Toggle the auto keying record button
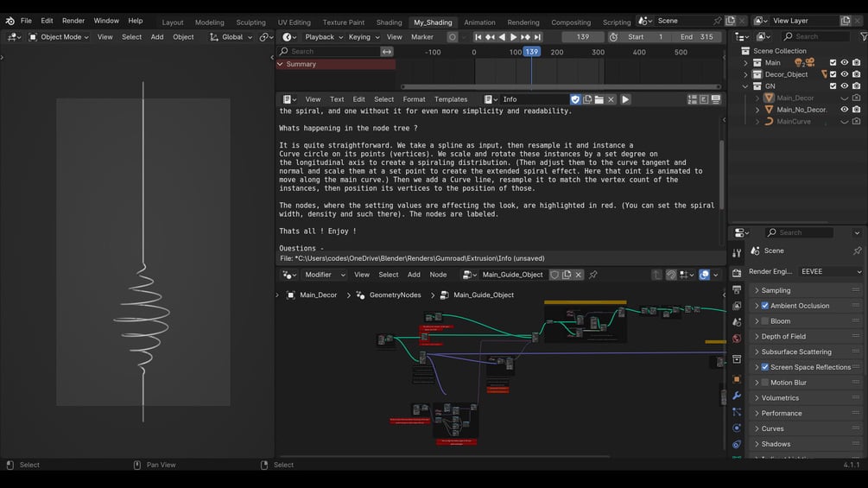868x488 pixels. (x=453, y=37)
